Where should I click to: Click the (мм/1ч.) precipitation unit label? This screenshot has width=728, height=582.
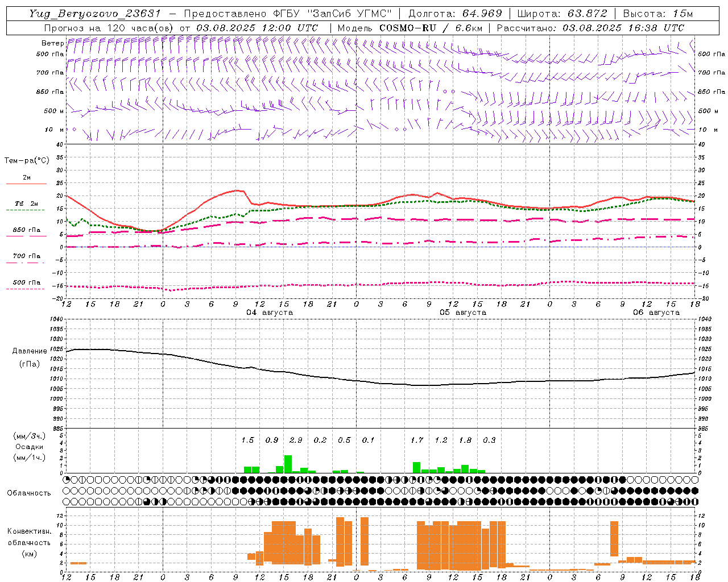click(30, 458)
